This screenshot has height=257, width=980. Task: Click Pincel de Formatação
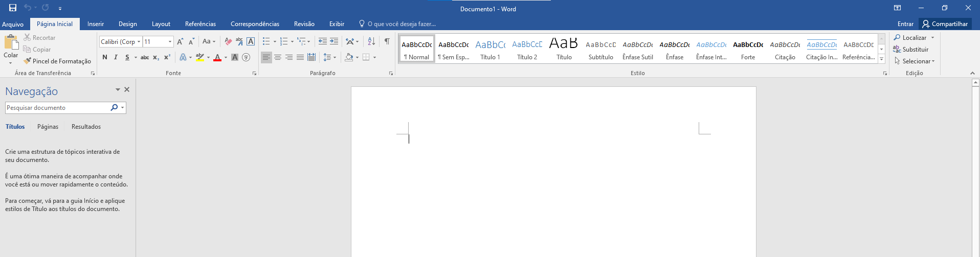(x=57, y=61)
